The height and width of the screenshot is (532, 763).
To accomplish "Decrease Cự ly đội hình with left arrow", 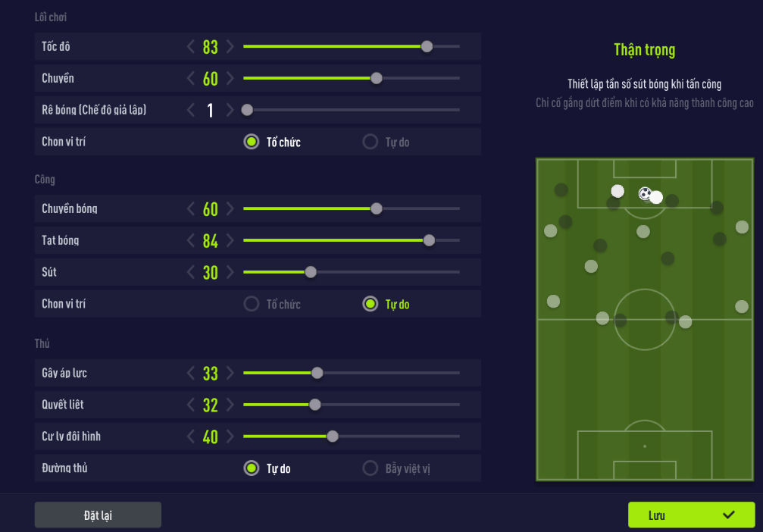I will pos(191,437).
